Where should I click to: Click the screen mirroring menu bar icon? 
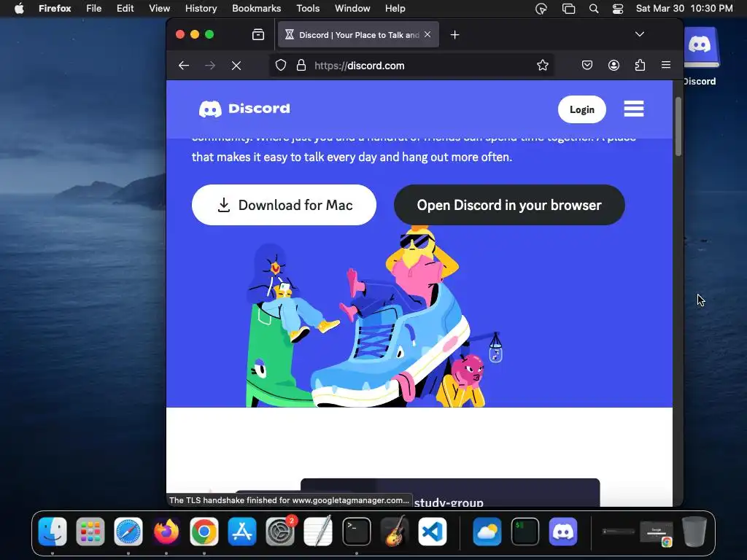point(568,9)
